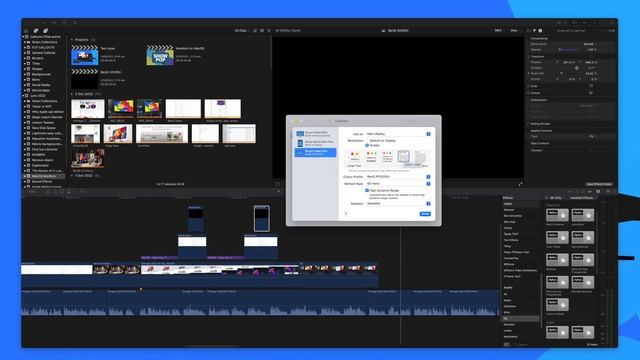
Task: Toggle viewer full screen arrows icon
Action: tap(520, 184)
